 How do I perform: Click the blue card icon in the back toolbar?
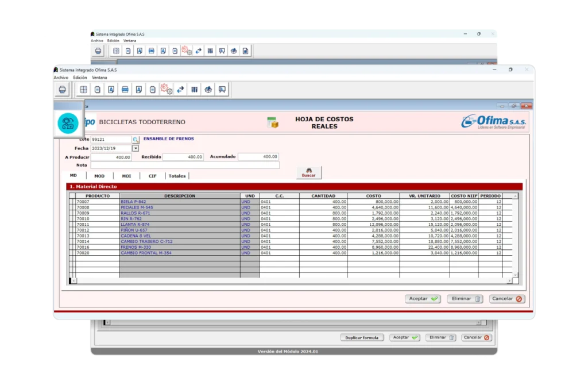[152, 51]
